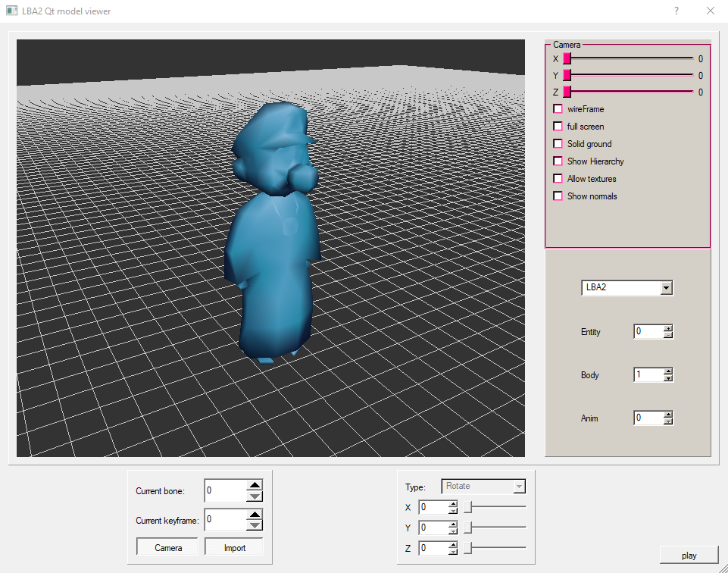Open the Type Rotate combo box
Image resolution: width=728 pixels, height=573 pixels.
click(483, 486)
